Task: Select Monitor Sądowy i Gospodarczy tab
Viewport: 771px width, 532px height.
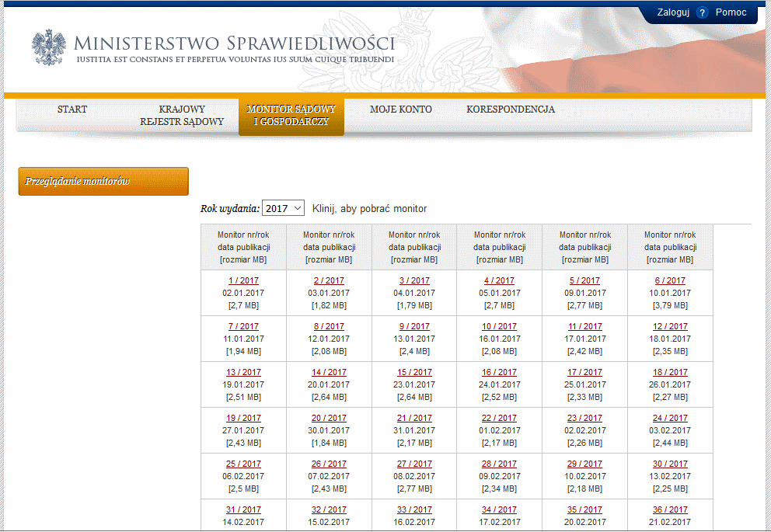Action: tap(291, 116)
